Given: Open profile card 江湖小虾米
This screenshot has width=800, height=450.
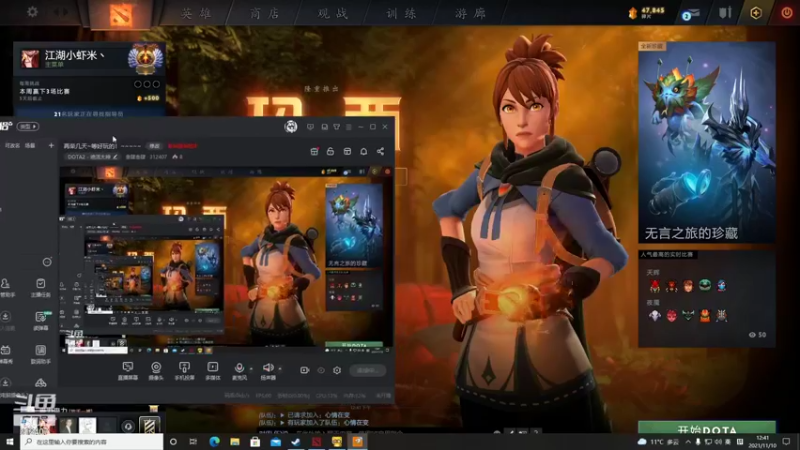Looking at the screenshot, I should [x=89, y=59].
